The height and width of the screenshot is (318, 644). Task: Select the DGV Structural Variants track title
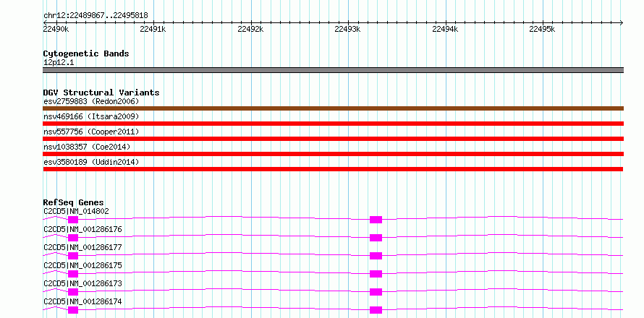[x=101, y=93]
